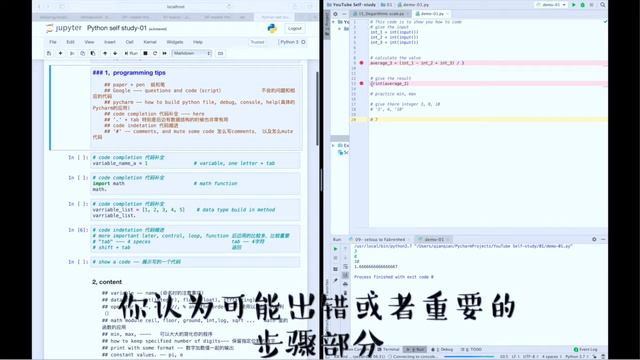Open the Terminal tool window
640x360 pixels.
point(389,350)
